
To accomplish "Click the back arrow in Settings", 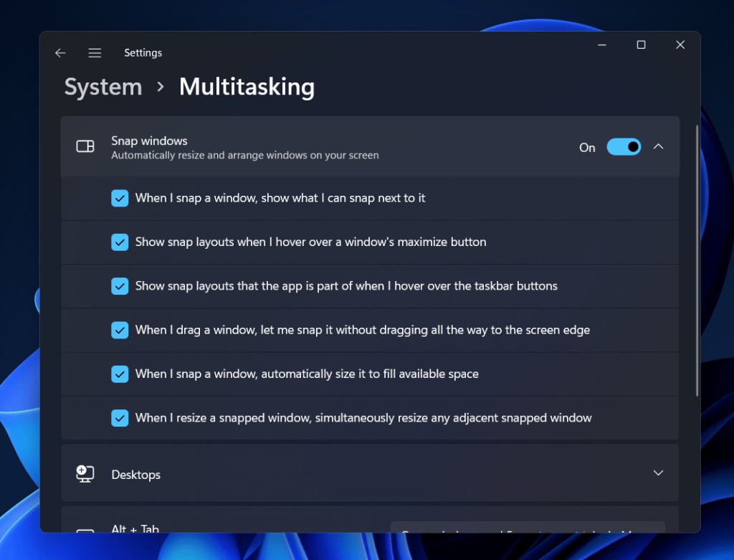I will click(x=59, y=52).
